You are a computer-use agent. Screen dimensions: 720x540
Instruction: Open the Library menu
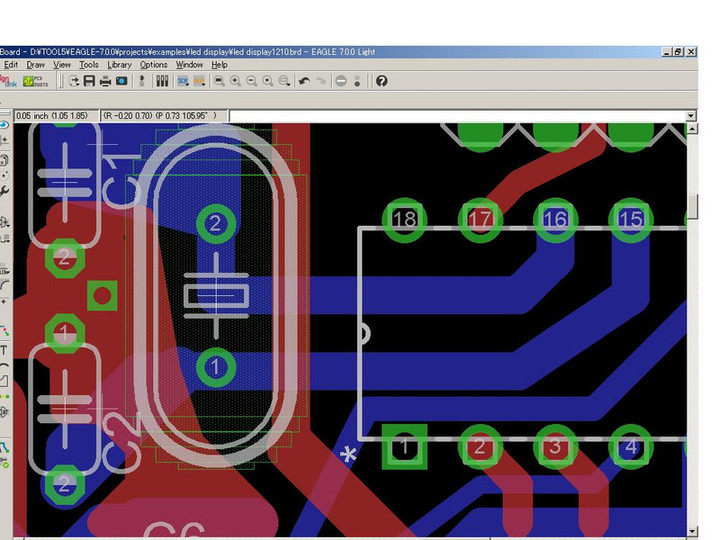pos(119,65)
